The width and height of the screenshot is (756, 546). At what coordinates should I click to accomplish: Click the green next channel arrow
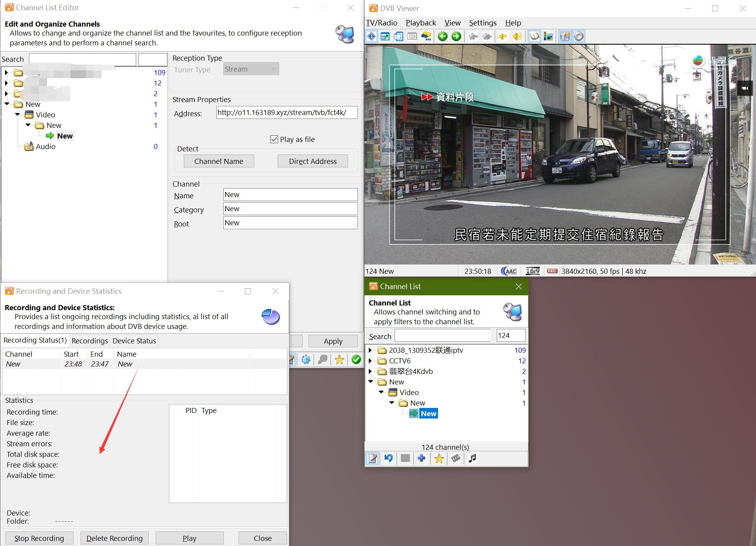click(x=456, y=36)
